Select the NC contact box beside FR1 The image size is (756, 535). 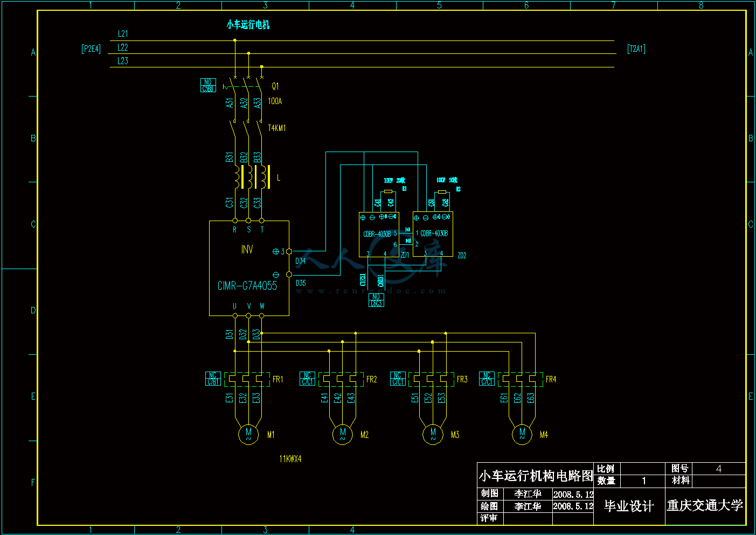tap(213, 379)
